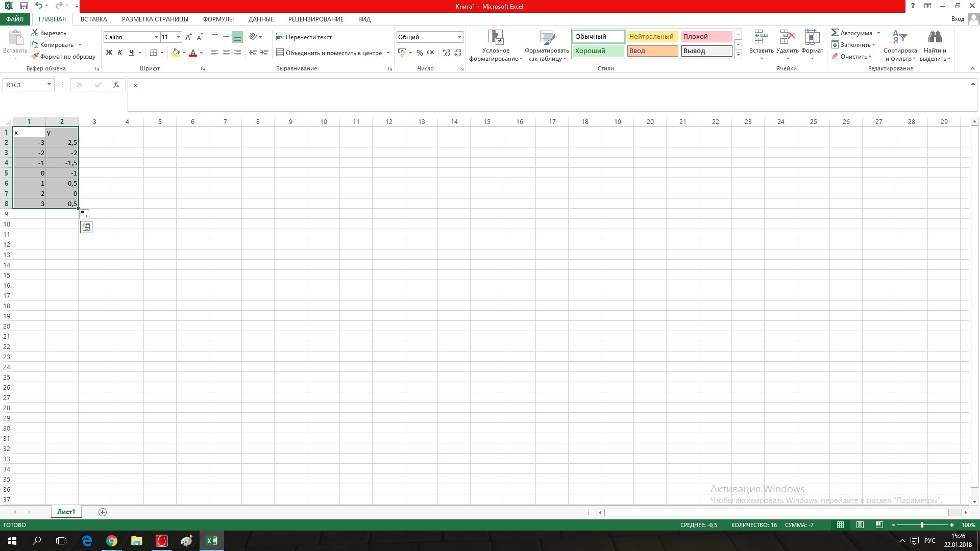The image size is (980, 551).
Task: Toggle bold formatting (Ж)
Action: coord(109,53)
